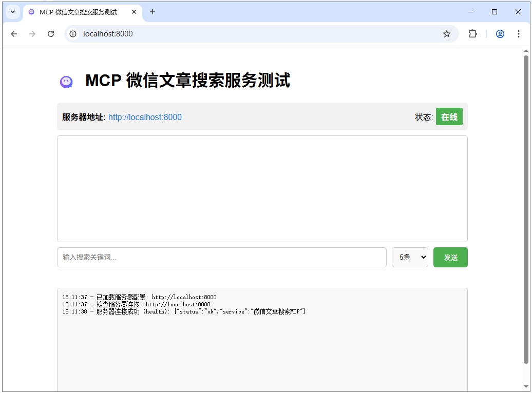Image resolution: width=532 pixels, height=393 pixels.
Task: Open a new browser tab
Action: (152, 12)
